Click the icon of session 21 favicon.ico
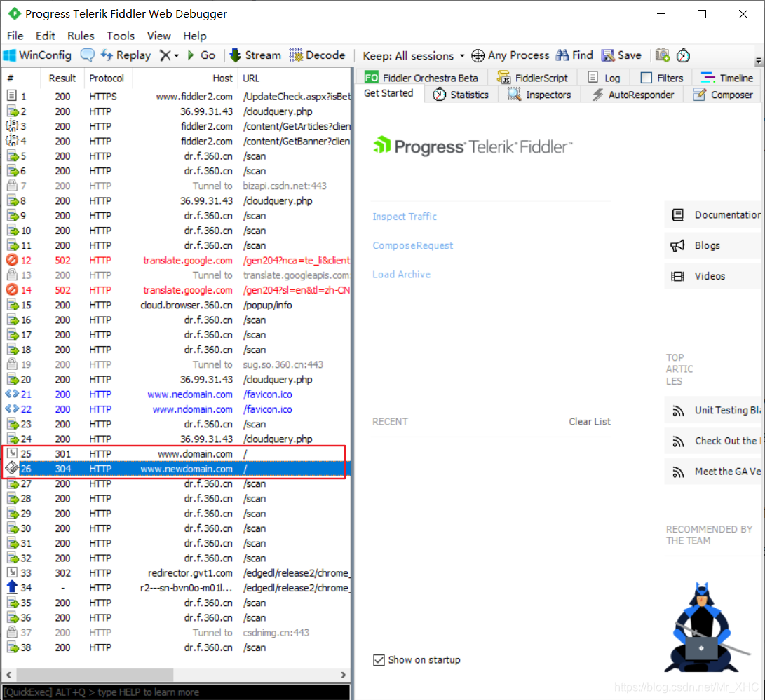 coord(12,393)
